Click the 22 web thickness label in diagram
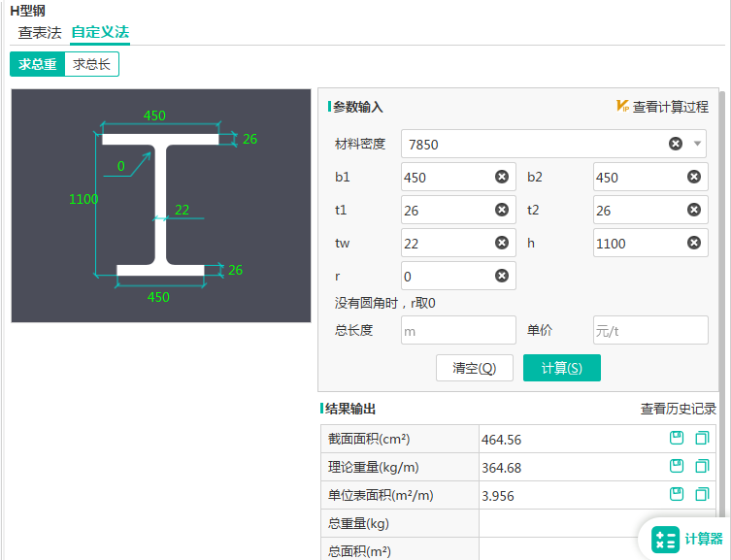The image size is (731, 560). (x=182, y=210)
